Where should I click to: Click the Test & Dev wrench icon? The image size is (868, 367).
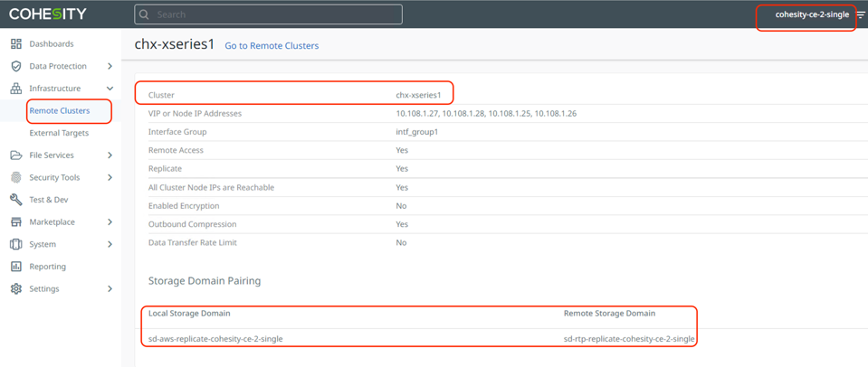(16, 200)
